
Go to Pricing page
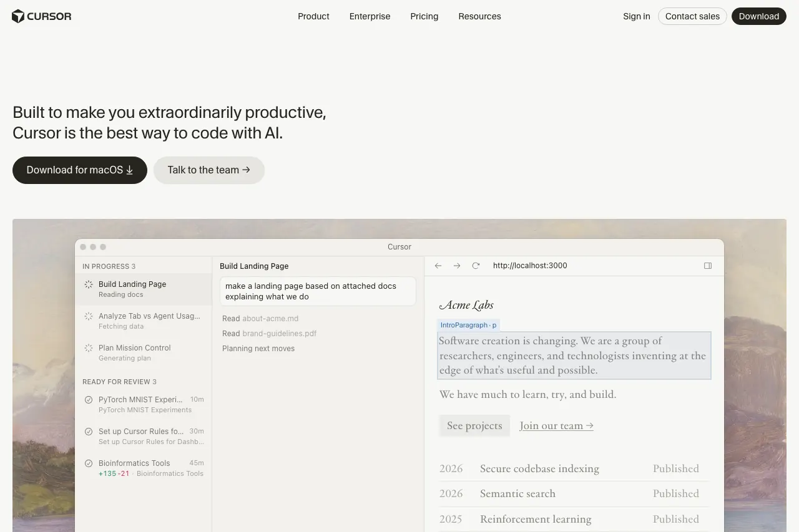[x=424, y=16]
